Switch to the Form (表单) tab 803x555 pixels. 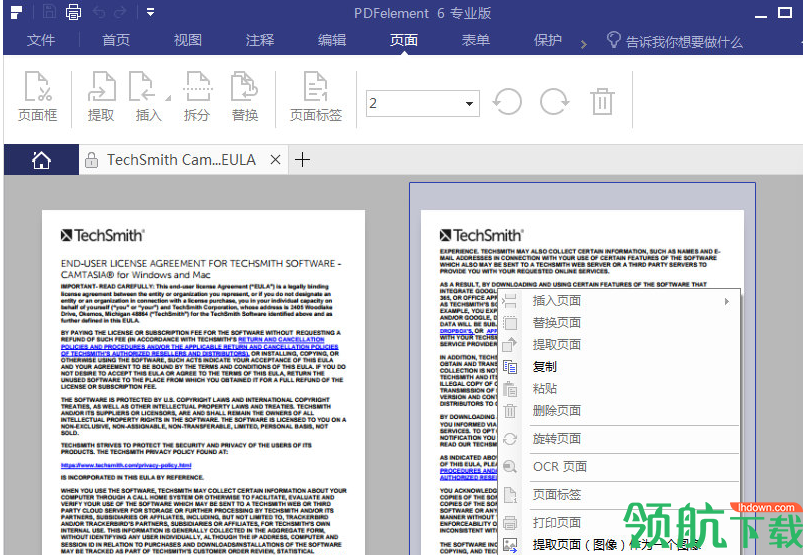[x=476, y=40]
